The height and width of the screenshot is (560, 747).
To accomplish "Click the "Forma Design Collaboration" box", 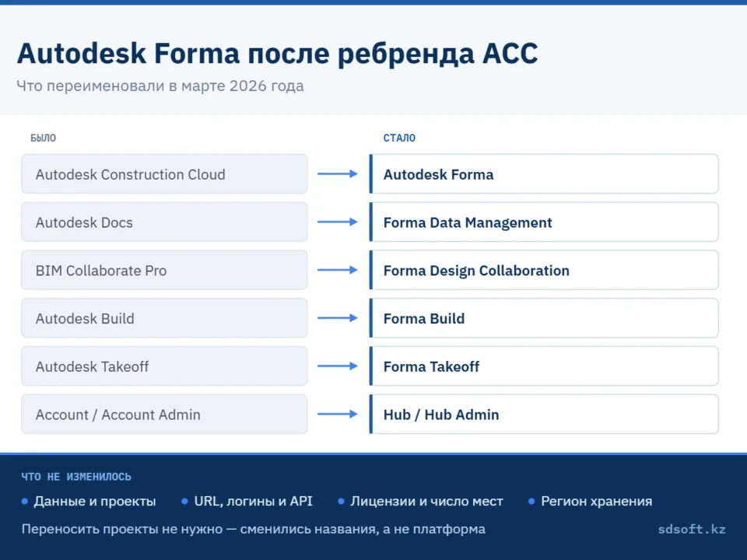I will tap(544, 270).
